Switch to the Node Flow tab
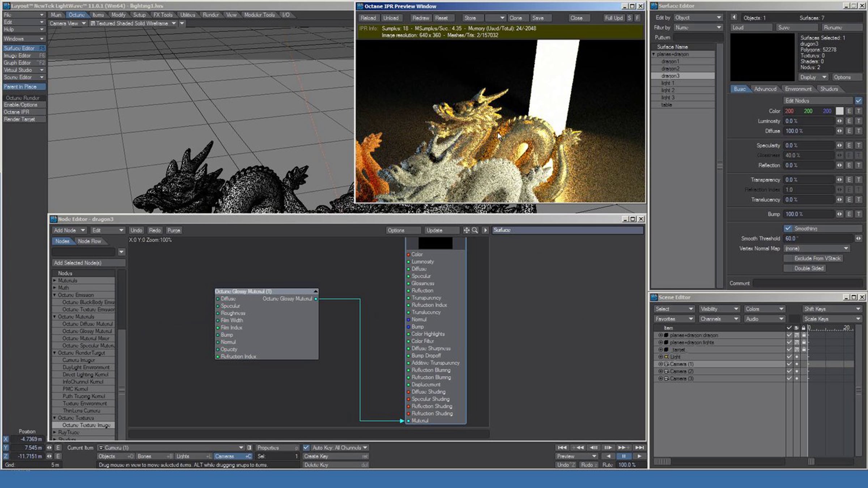This screenshot has width=868, height=488. (x=89, y=241)
